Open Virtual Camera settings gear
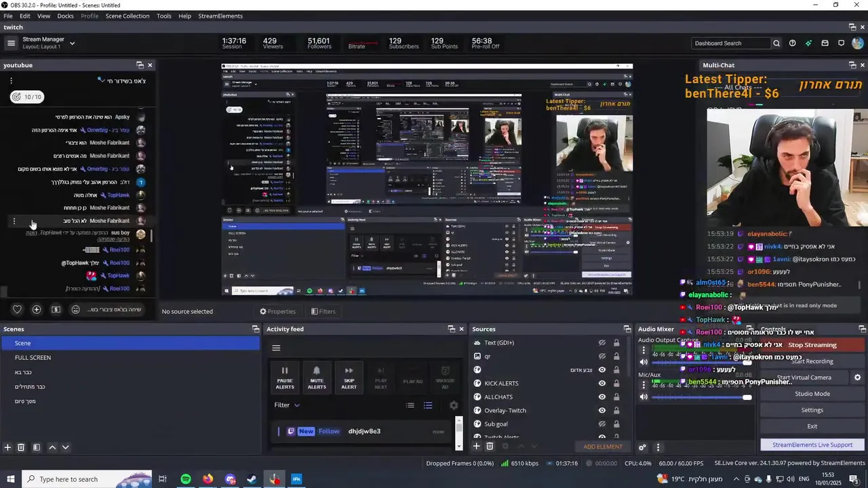Screen dimensions: 868x488 pos(857,378)
